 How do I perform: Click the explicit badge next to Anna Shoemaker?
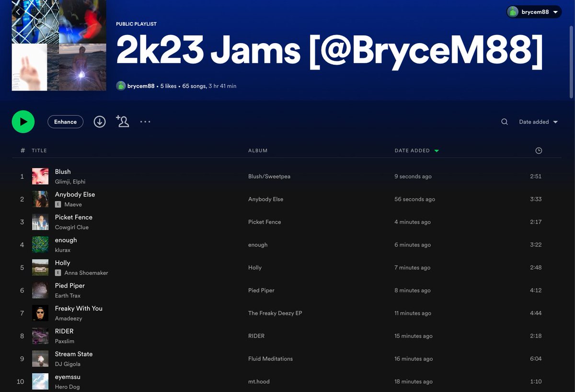(x=58, y=273)
